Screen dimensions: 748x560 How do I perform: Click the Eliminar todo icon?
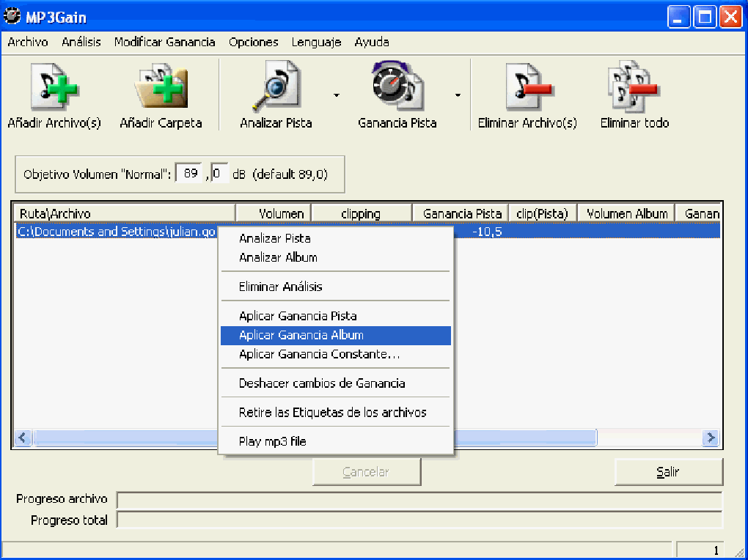(x=633, y=86)
